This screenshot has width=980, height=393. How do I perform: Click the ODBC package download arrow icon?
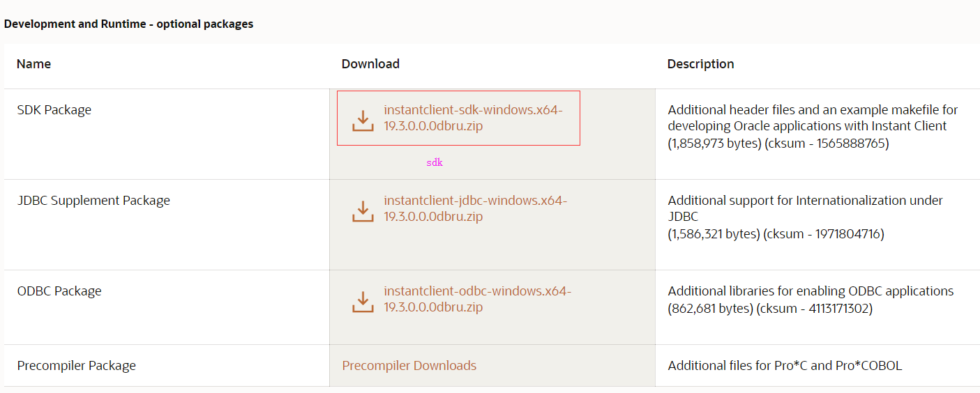click(363, 301)
